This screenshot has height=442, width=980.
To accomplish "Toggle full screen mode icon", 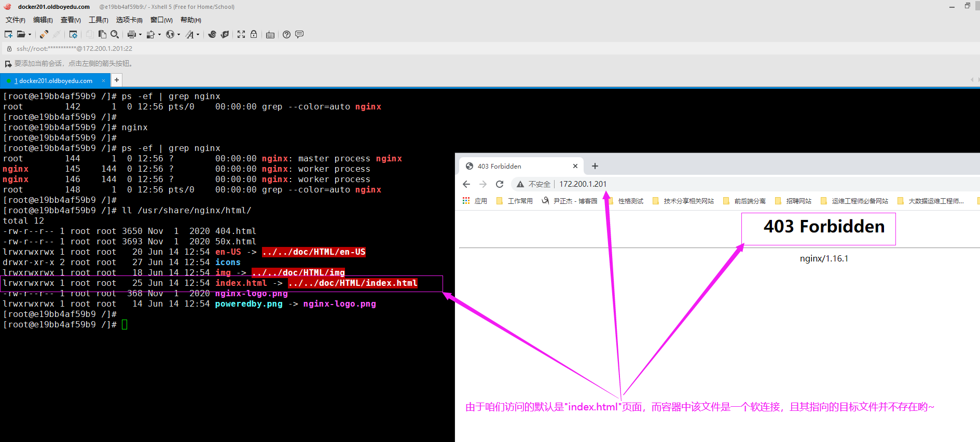I will pos(241,34).
